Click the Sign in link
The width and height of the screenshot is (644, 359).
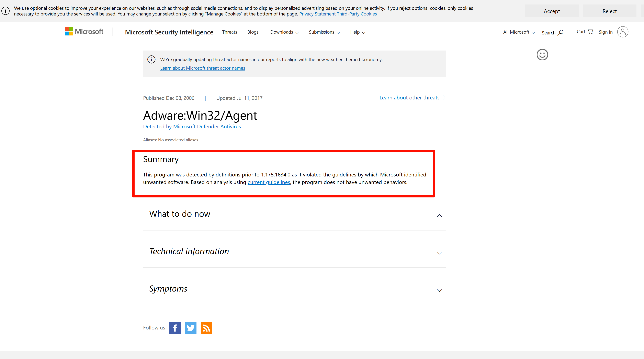click(x=606, y=32)
